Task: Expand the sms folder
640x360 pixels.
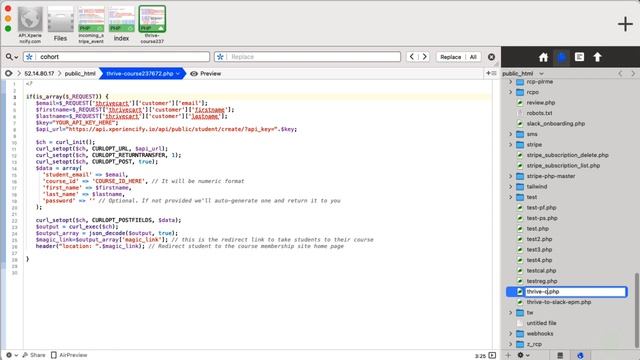Action: 510,134
